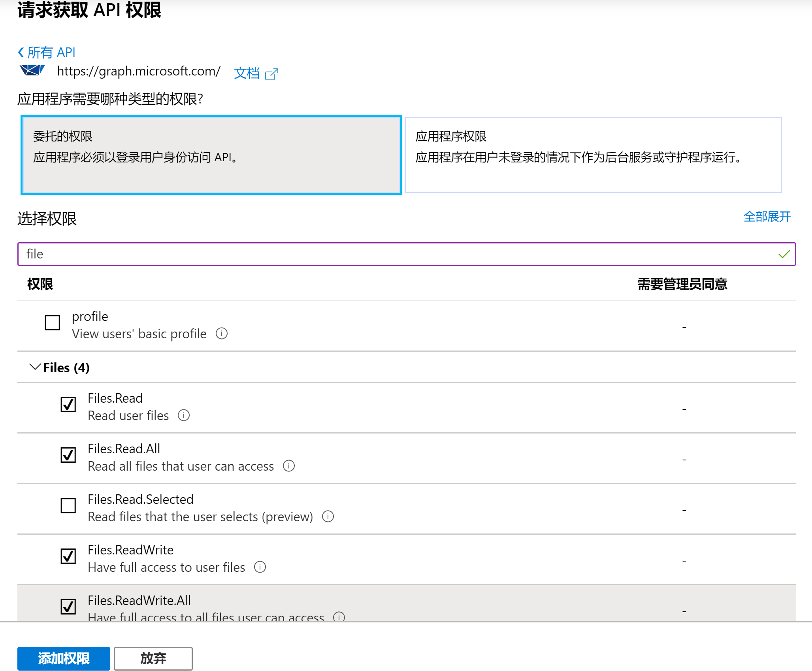
Task: Uncheck the Files.ReadWrite checkbox
Action: [x=68, y=556]
